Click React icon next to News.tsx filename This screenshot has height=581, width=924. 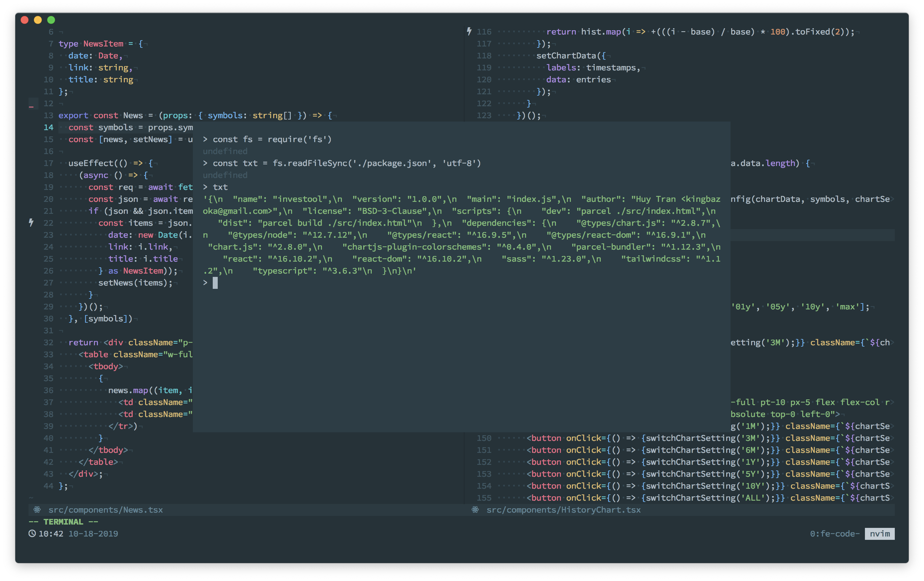tap(37, 510)
